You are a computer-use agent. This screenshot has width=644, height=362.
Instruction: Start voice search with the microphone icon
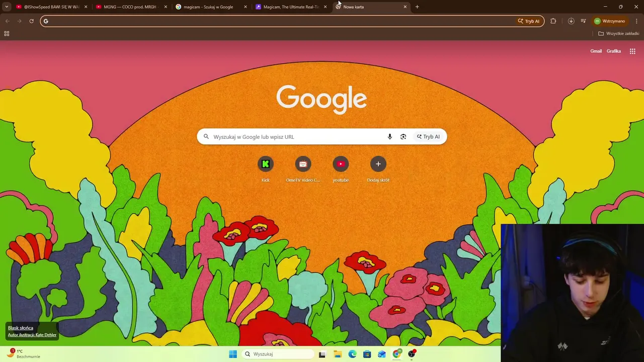coord(390,137)
